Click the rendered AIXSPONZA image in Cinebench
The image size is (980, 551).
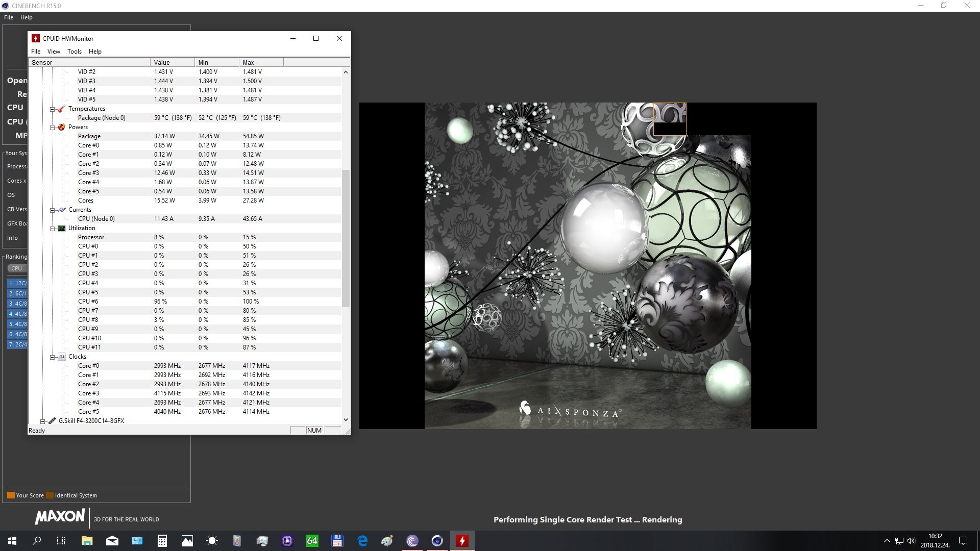tap(587, 266)
